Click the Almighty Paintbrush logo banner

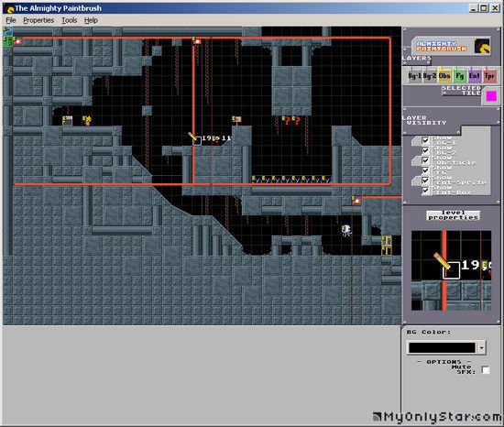point(452,46)
